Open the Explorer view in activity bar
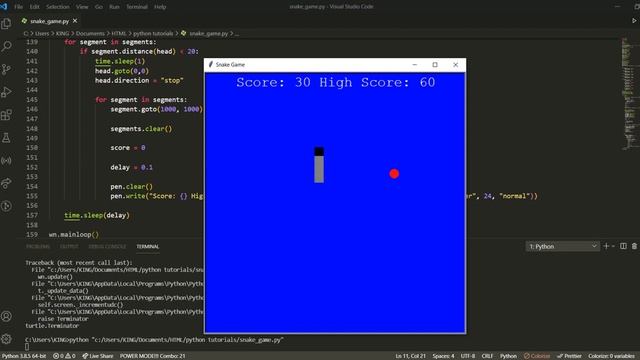 pos(6,24)
